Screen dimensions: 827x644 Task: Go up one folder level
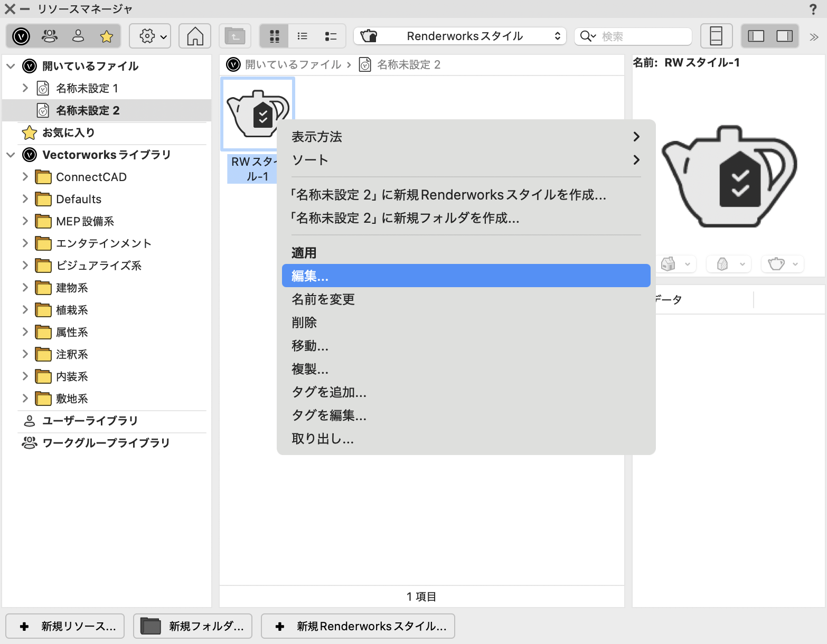pyautogui.click(x=235, y=36)
